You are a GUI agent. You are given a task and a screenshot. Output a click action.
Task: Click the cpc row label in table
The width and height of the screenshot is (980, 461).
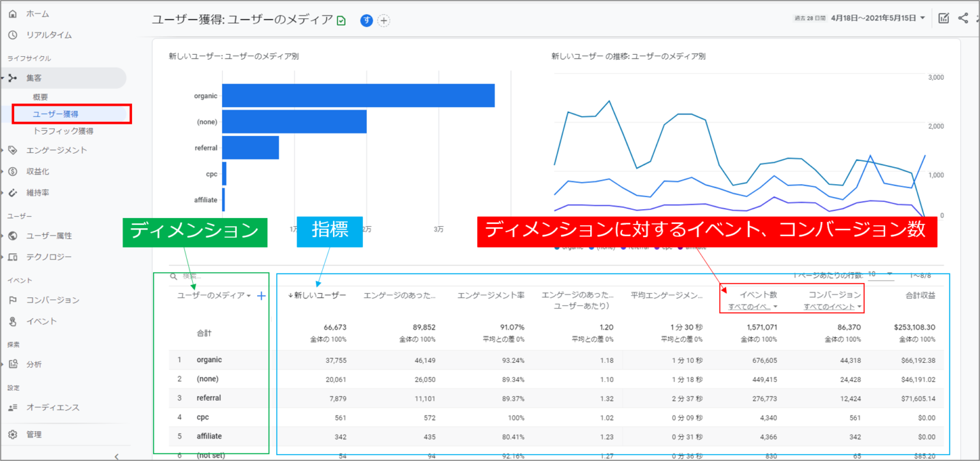pos(203,417)
